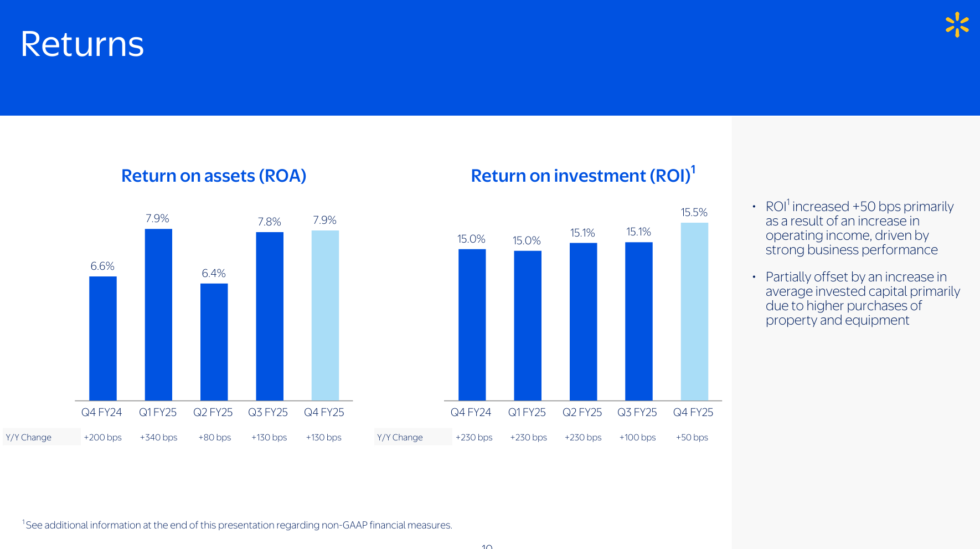Select the 6.6% Q4 FY24 ROA bar
Screen dimensions: 980x549
tap(103, 338)
